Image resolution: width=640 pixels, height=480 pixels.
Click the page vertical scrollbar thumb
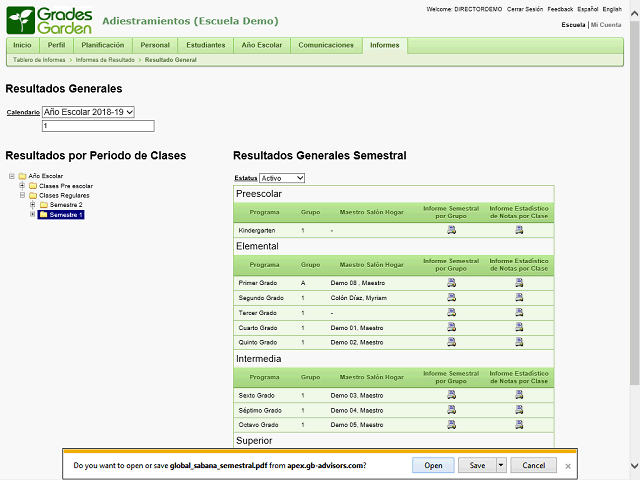coord(634,203)
